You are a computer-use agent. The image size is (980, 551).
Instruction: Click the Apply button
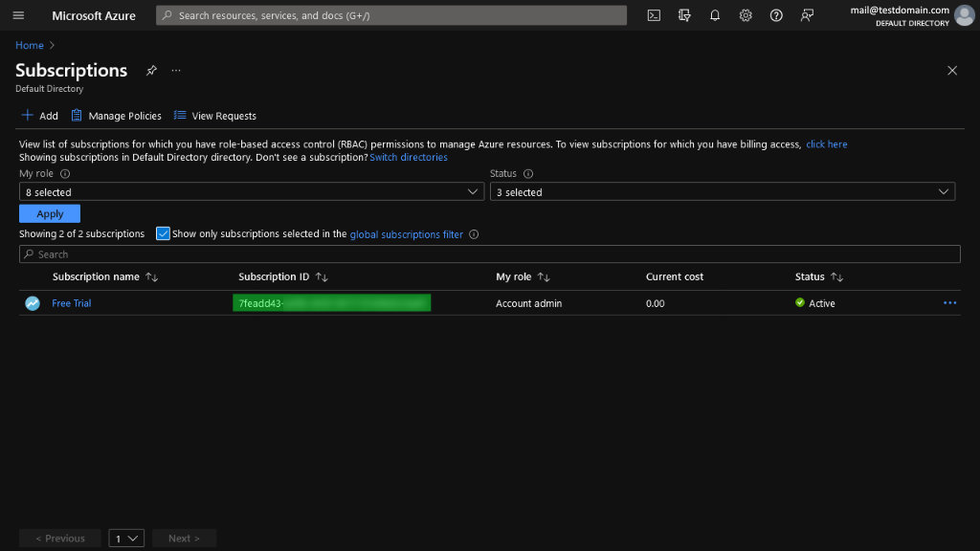50,213
